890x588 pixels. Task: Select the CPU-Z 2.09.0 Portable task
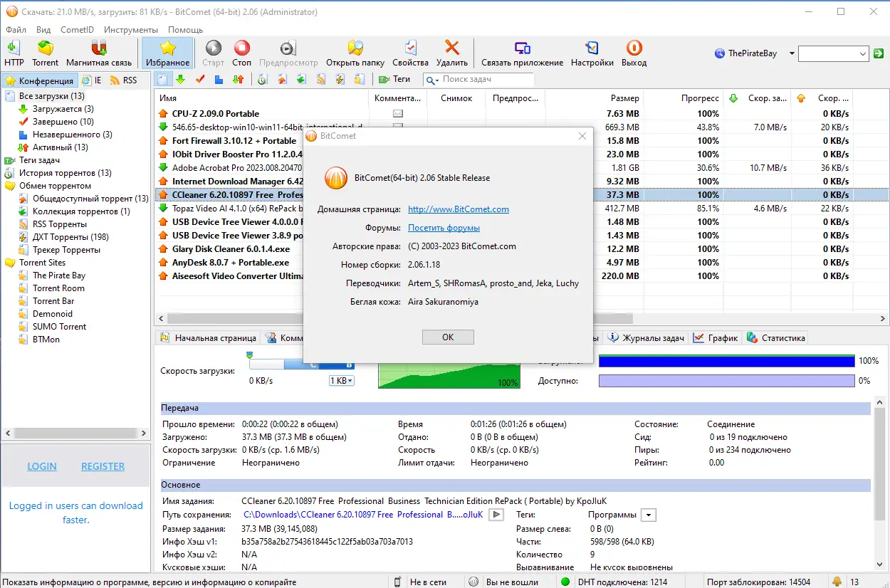(215, 114)
